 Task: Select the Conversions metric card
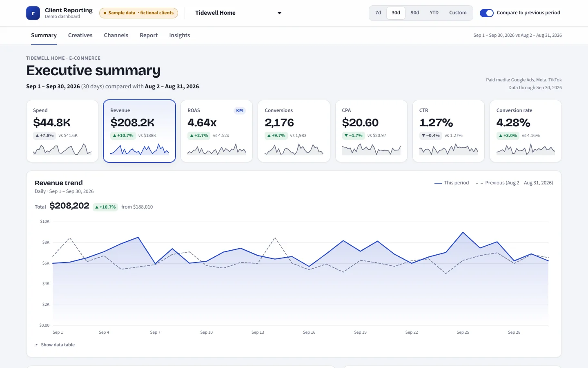pyautogui.click(x=294, y=131)
